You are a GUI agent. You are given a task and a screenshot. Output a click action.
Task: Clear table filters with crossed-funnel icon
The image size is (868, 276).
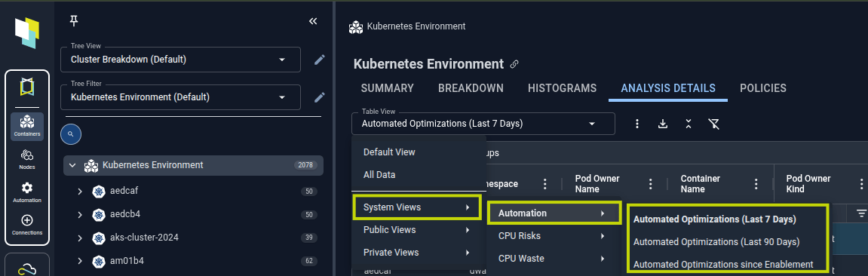[713, 124]
